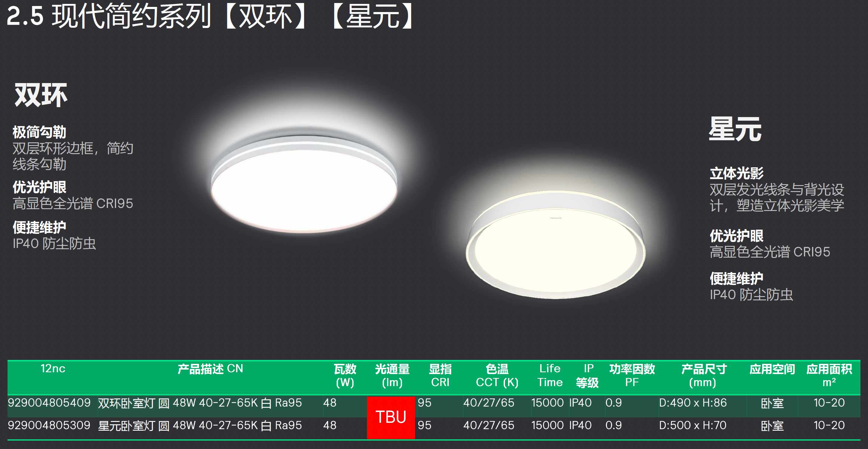
Task: Click the 立体光影 feature heading
Action: point(737,174)
